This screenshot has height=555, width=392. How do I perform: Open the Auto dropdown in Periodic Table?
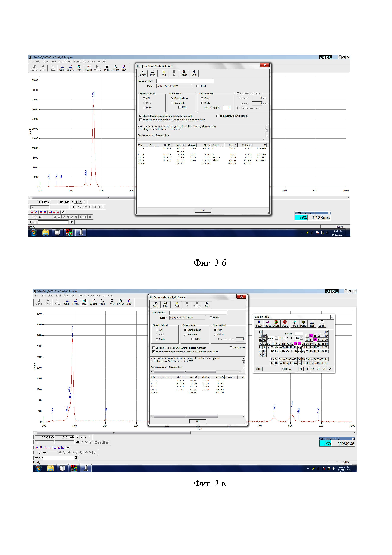pyautogui.click(x=276, y=338)
